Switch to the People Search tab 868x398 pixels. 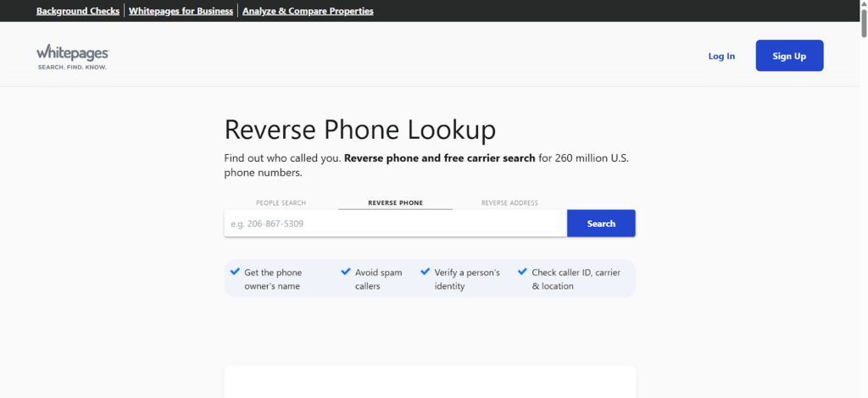tap(281, 203)
